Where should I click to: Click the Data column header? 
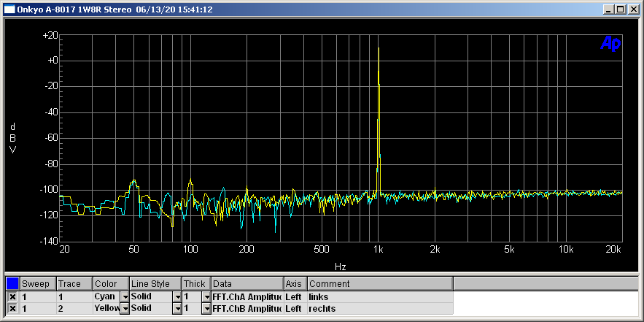pyautogui.click(x=248, y=284)
